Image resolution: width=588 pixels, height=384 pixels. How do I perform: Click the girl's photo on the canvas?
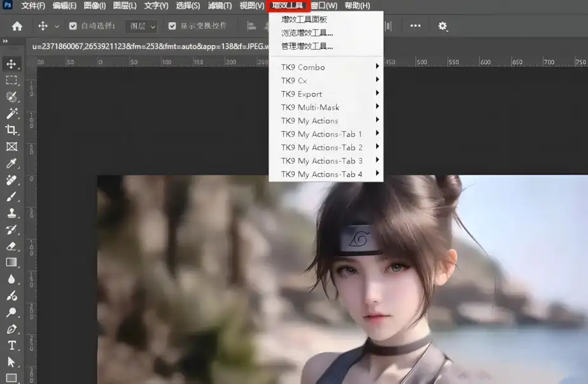click(x=342, y=280)
